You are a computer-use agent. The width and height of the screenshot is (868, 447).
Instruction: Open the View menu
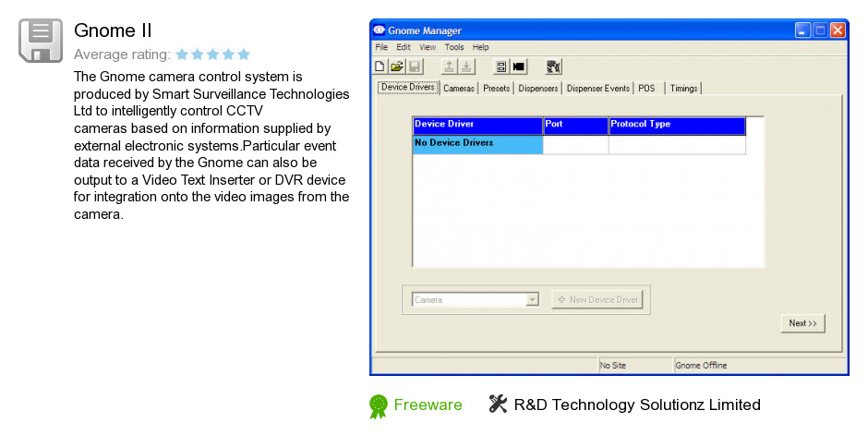pyautogui.click(x=428, y=47)
